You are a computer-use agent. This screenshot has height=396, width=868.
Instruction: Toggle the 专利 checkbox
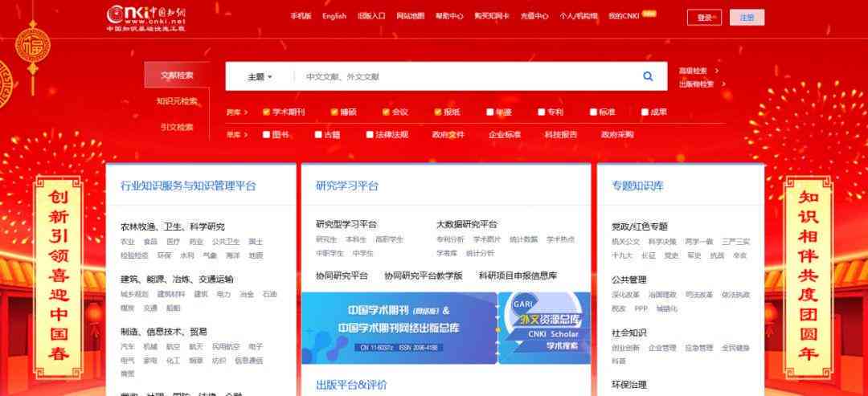click(x=542, y=112)
